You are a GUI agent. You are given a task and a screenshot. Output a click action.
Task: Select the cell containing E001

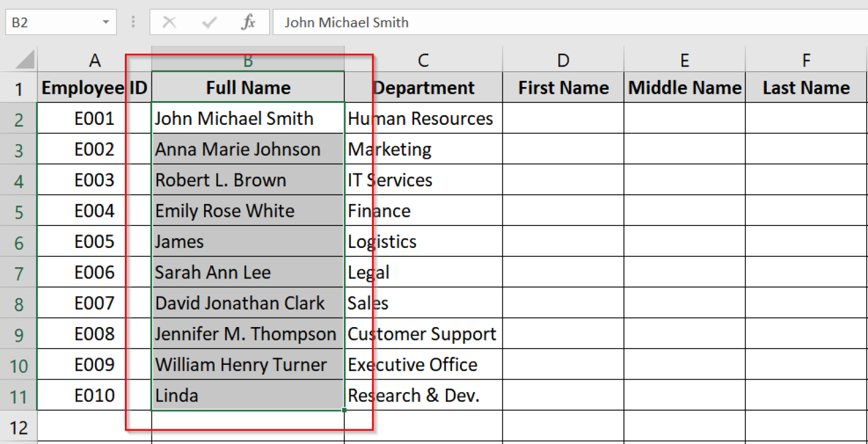(x=81, y=118)
